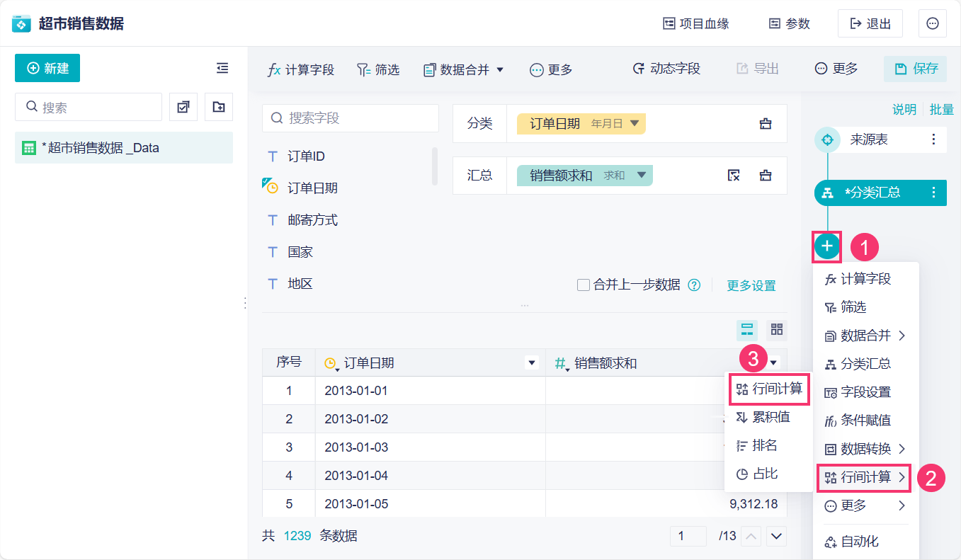
Task: Click the new folder icon
Action: pos(219,107)
